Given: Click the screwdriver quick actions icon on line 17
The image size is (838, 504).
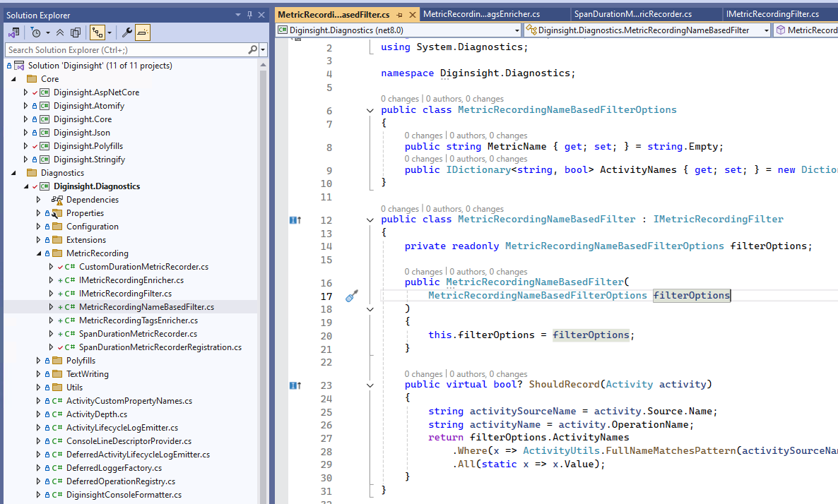Looking at the screenshot, I should (352, 296).
